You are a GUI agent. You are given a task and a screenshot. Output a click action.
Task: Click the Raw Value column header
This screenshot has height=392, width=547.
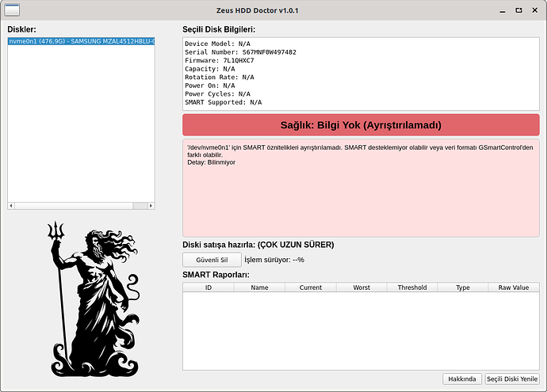click(514, 287)
